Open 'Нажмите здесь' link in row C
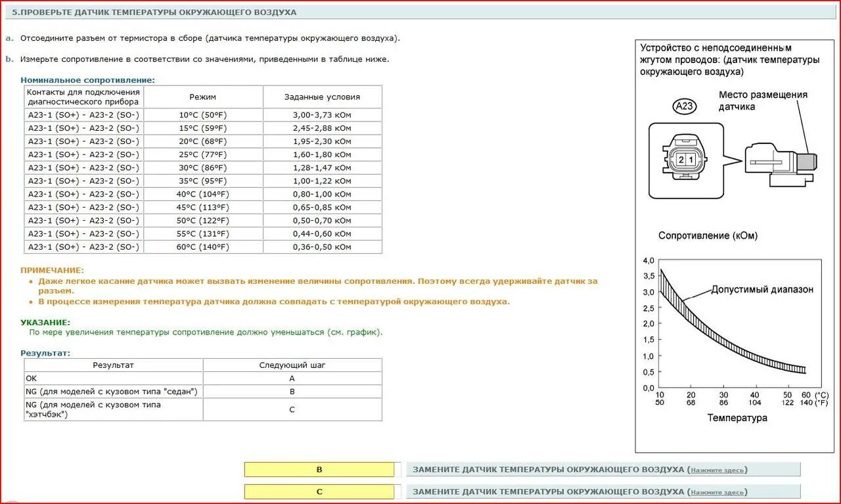The image size is (841, 504). coord(717,492)
